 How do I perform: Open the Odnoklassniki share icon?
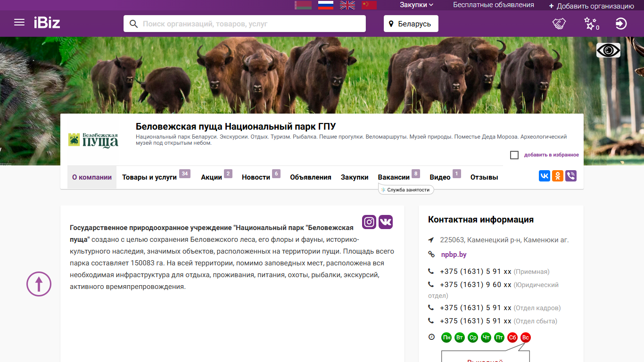558,176
